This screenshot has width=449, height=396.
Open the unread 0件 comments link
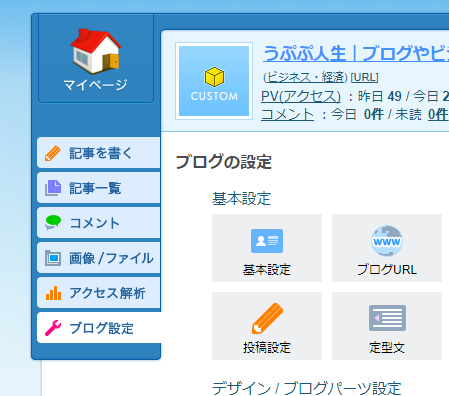tap(438, 115)
